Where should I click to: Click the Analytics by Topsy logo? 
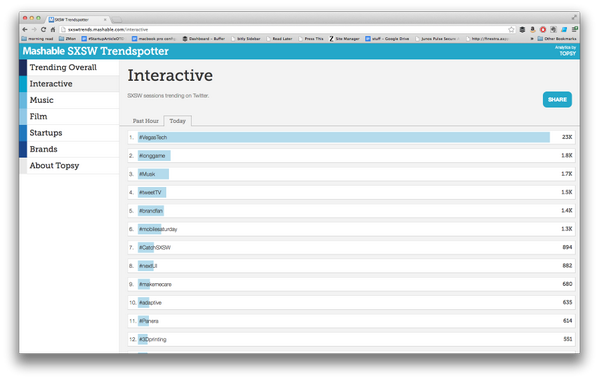[565, 51]
